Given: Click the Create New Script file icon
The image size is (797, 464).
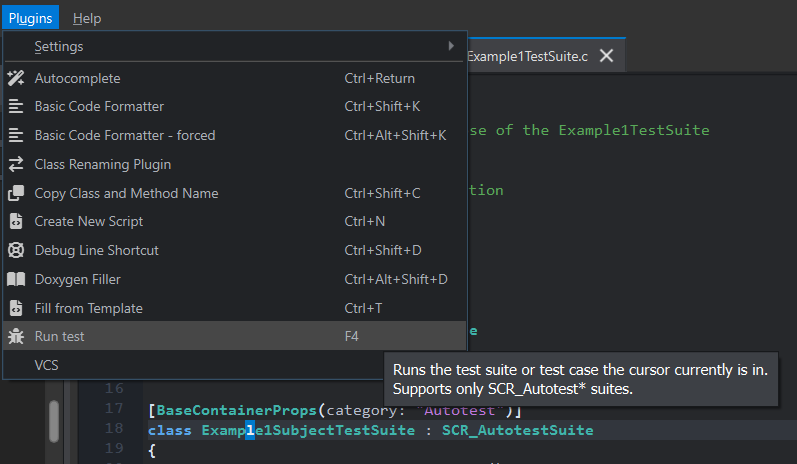Looking at the screenshot, I should [16, 221].
